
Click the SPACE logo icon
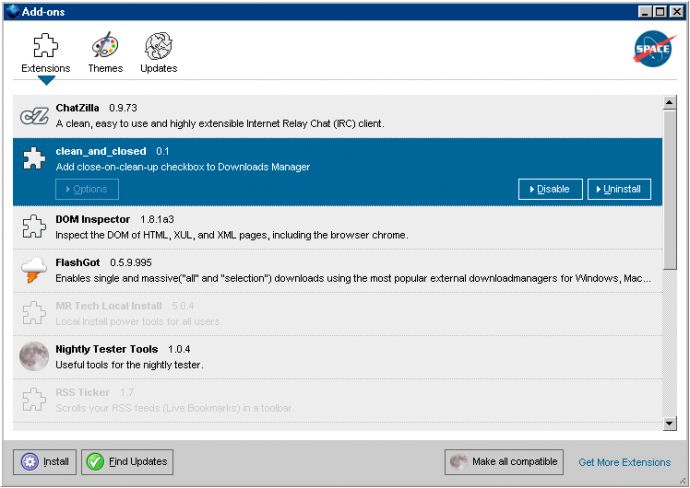point(653,48)
